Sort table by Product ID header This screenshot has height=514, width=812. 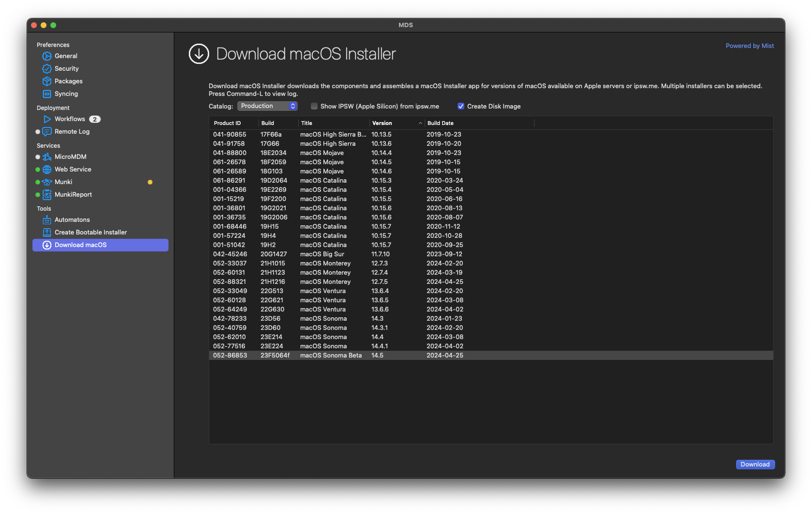pyautogui.click(x=234, y=123)
